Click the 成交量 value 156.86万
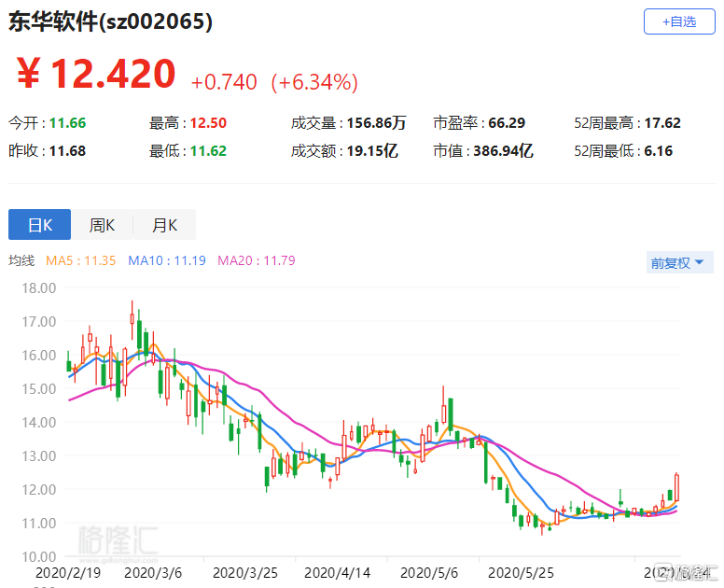Image resolution: width=724 pixels, height=588 pixels. click(x=376, y=123)
